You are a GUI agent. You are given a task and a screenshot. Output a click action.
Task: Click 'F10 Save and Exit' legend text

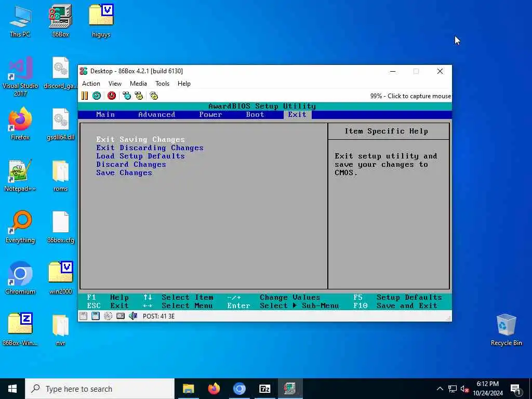[x=395, y=305]
